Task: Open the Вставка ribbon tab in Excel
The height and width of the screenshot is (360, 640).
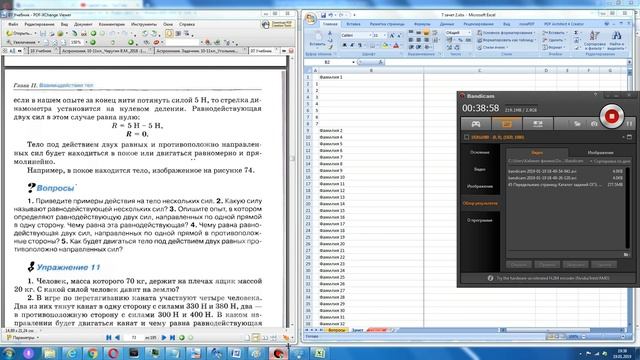Action: point(353,24)
